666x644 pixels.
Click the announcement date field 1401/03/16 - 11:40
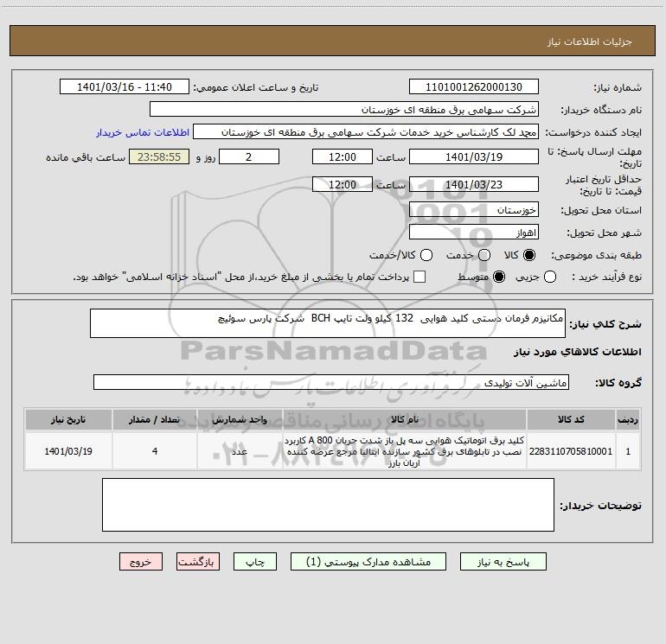(x=125, y=86)
